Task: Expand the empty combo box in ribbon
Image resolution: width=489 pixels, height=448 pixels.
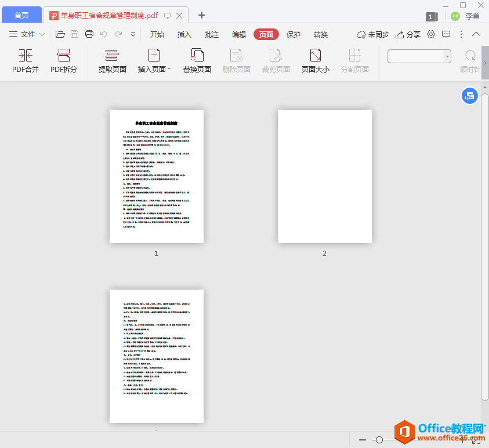Action: click(x=447, y=56)
